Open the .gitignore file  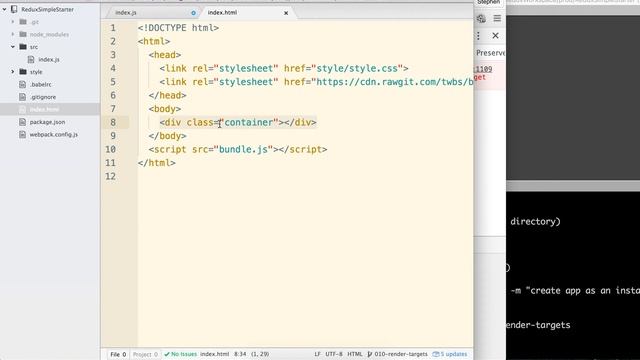click(43, 97)
